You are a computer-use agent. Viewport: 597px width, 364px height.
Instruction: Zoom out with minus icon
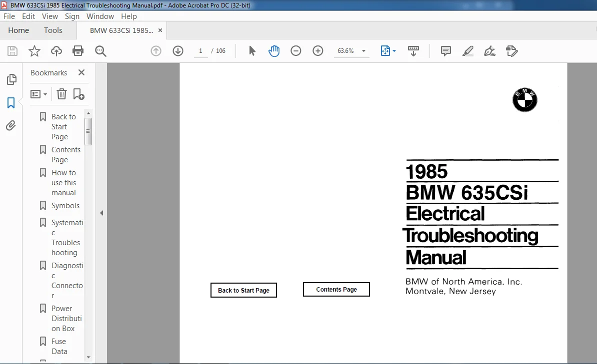(296, 51)
